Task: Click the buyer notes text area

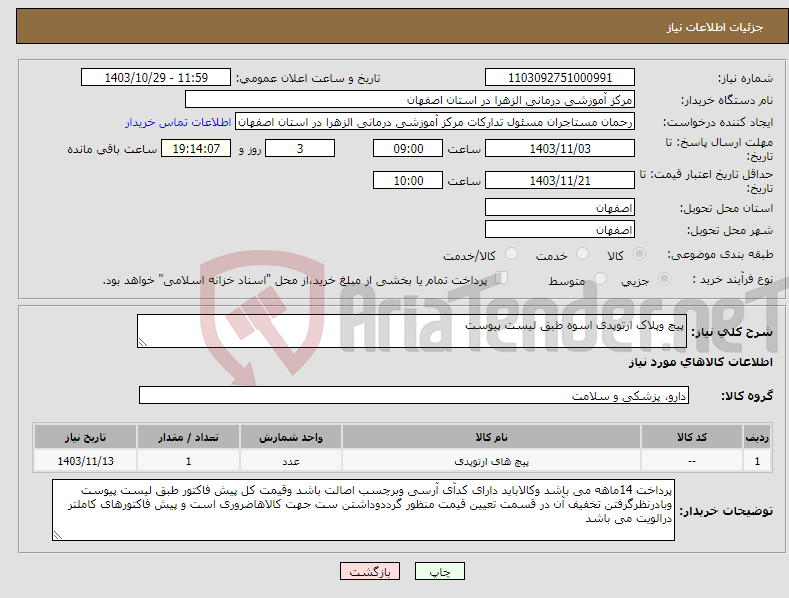Action: click(x=363, y=510)
